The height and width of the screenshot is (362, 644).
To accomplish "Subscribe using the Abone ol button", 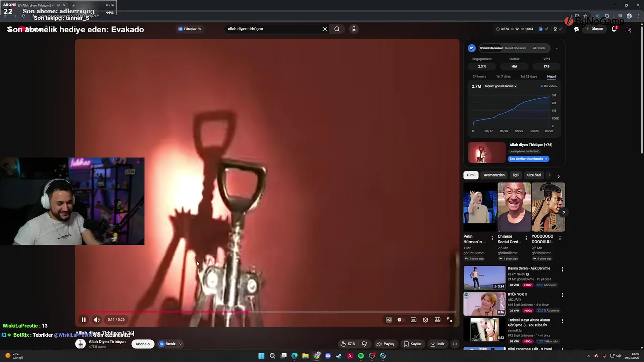I will (x=143, y=344).
